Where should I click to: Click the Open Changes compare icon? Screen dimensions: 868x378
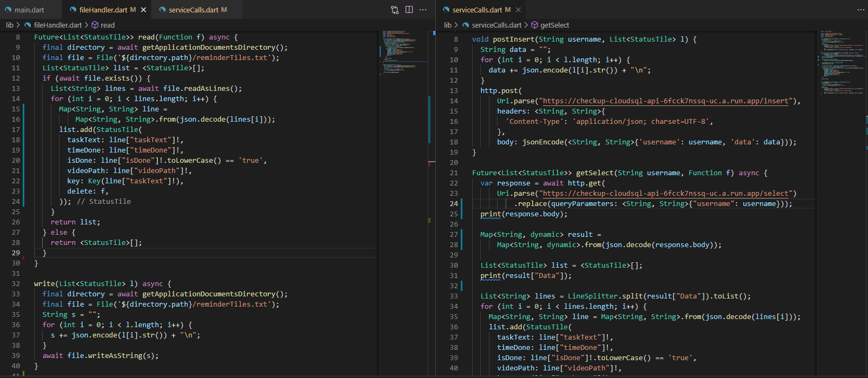[x=395, y=10]
